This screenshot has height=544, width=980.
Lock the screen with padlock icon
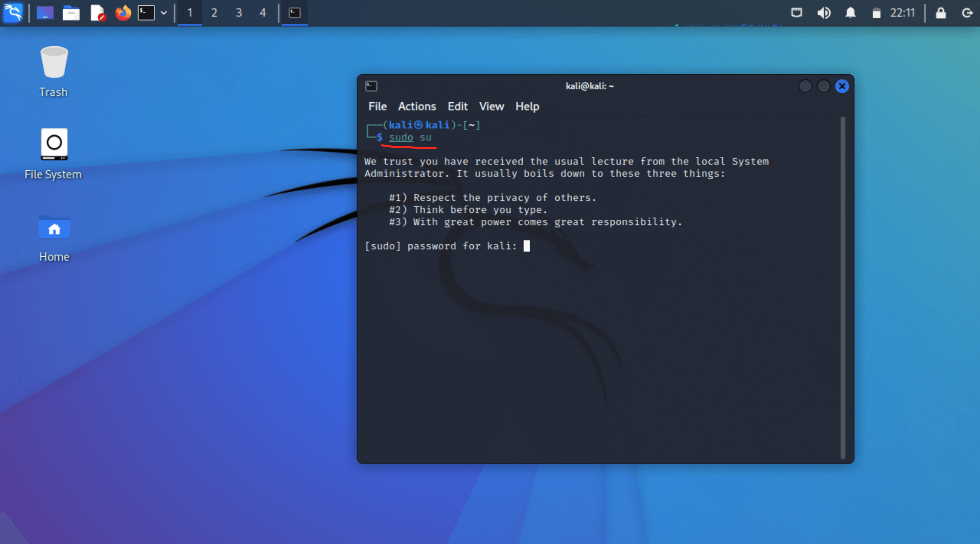[941, 13]
